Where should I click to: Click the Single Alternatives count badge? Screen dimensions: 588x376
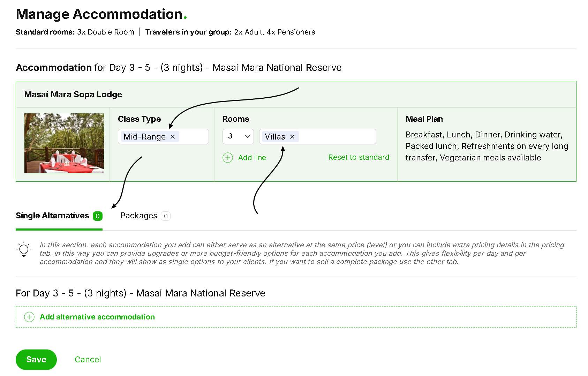pos(98,216)
